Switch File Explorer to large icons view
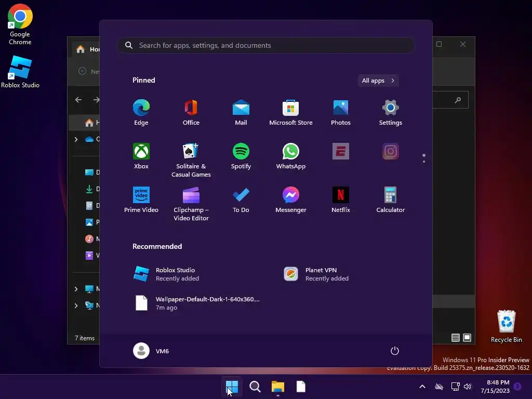Image resolution: width=532 pixels, height=399 pixels. pyautogui.click(x=467, y=338)
